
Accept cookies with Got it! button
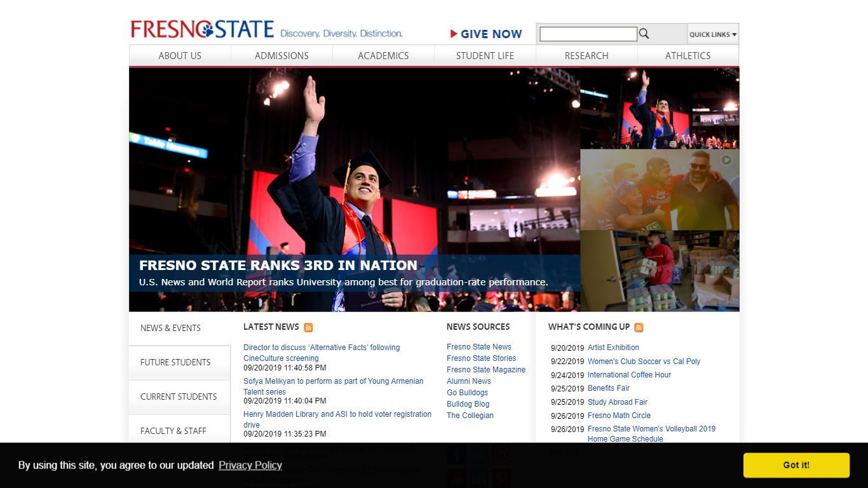pyautogui.click(x=796, y=465)
